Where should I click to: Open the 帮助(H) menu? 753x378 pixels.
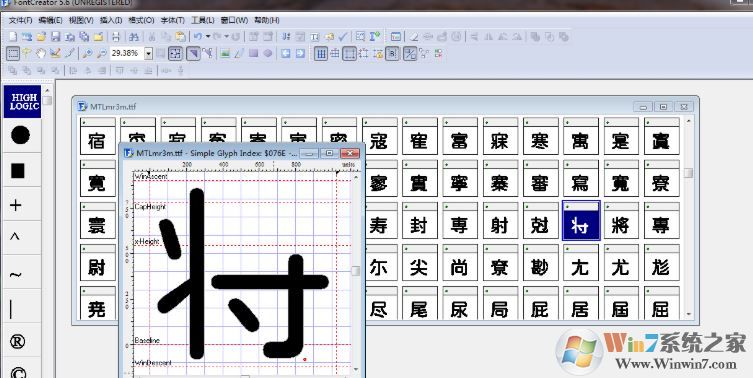pyautogui.click(x=267, y=20)
